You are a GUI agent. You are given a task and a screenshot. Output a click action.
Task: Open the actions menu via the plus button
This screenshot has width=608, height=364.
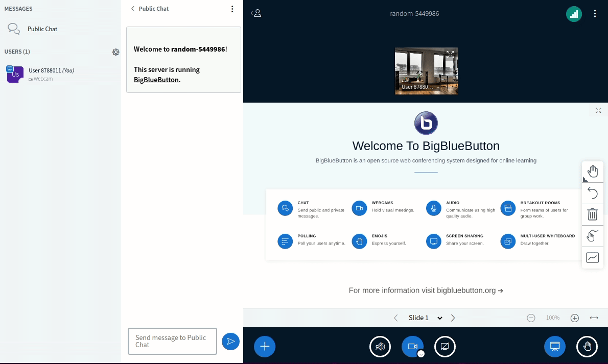265,346
